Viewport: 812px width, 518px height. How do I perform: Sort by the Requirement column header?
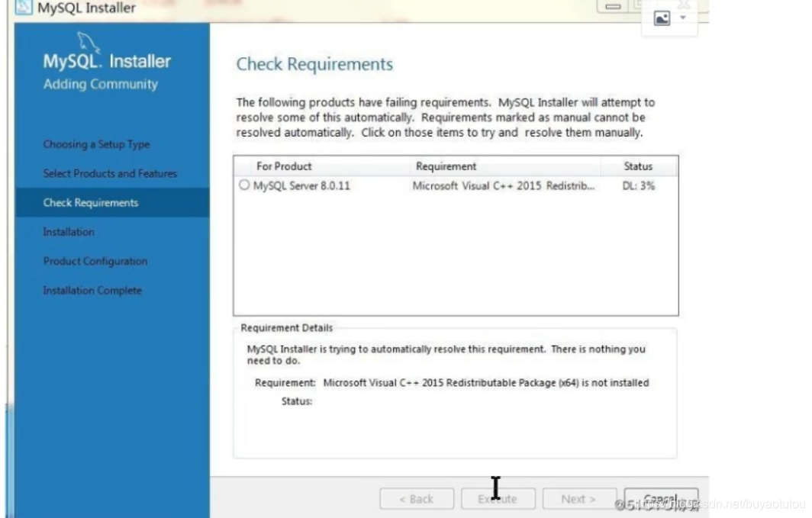point(446,166)
